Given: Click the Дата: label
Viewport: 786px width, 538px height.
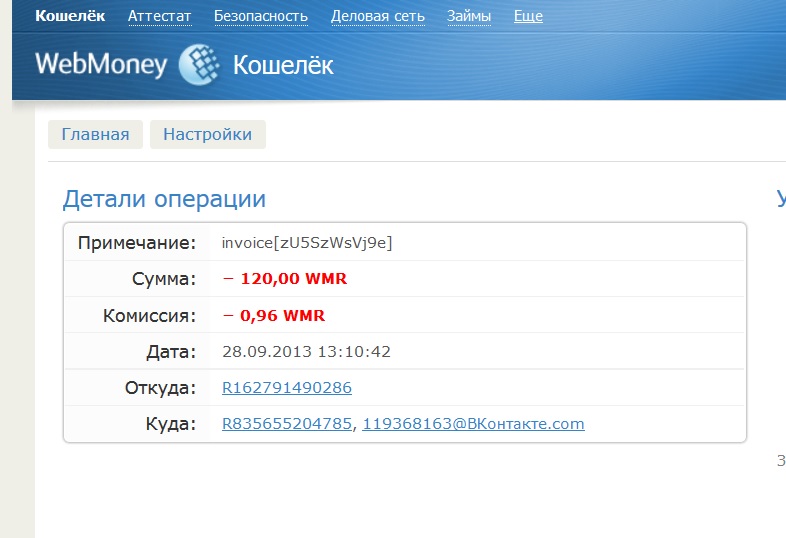Looking at the screenshot, I should click(x=171, y=352).
